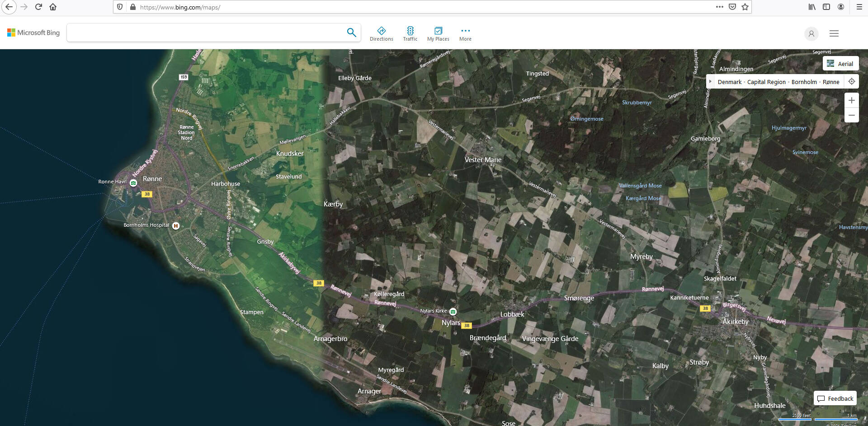Click the Microsoft Bing logo

pyautogui.click(x=33, y=33)
